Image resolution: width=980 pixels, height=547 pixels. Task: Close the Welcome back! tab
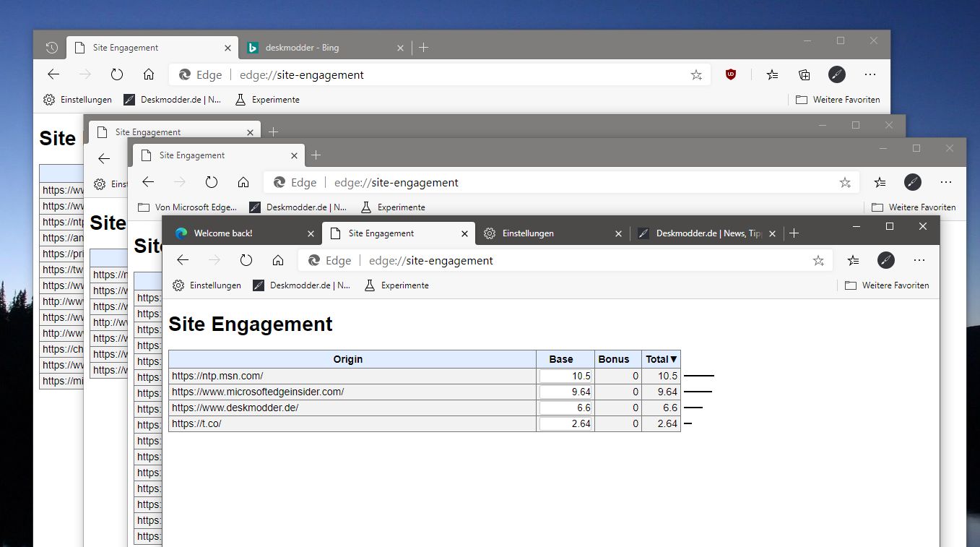(x=311, y=234)
